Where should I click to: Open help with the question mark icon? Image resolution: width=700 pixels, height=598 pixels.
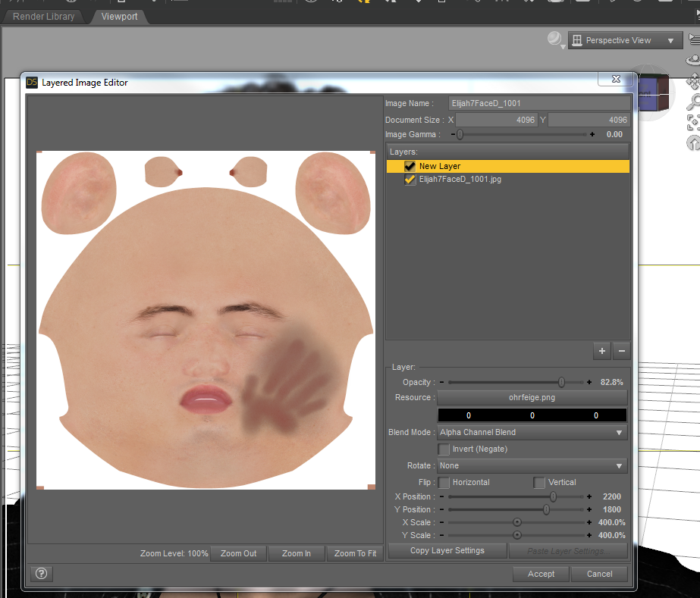pos(42,574)
